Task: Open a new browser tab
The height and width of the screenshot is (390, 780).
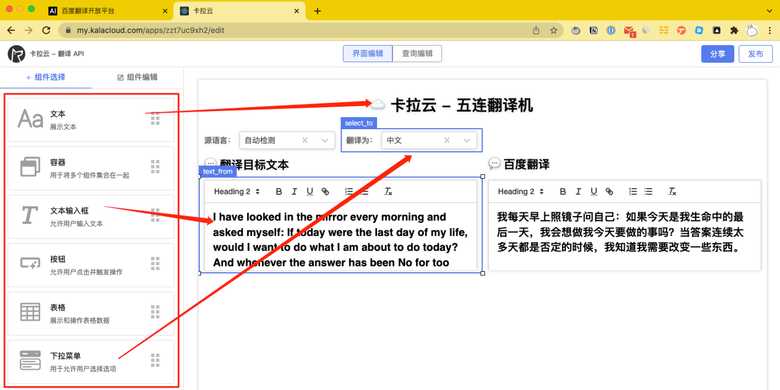Action: pyautogui.click(x=317, y=11)
